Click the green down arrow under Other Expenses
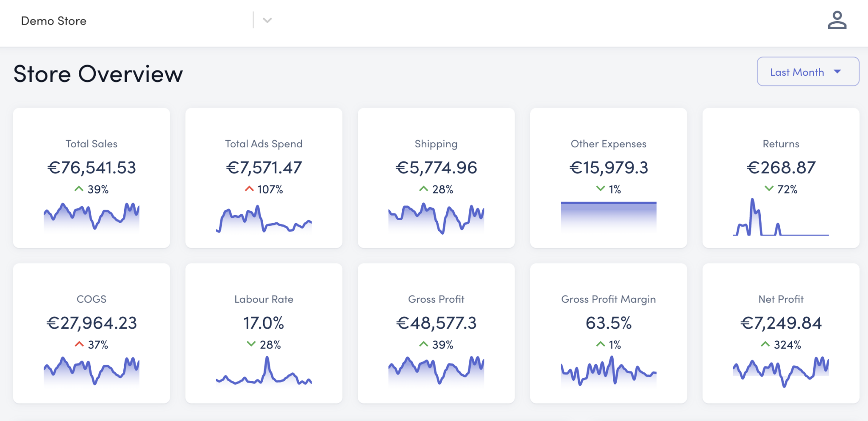This screenshot has width=868, height=421. pos(601,189)
